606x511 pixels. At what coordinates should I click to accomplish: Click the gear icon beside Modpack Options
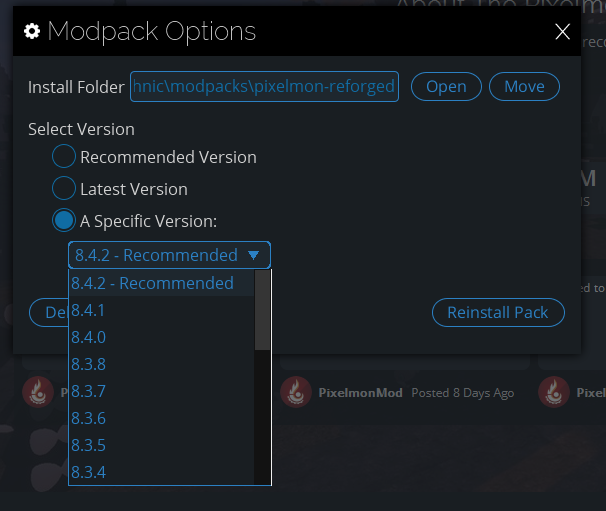click(32, 31)
